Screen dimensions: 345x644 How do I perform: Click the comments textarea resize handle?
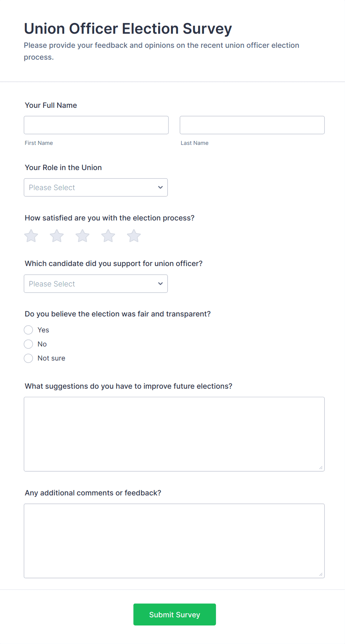pyautogui.click(x=321, y=574)
